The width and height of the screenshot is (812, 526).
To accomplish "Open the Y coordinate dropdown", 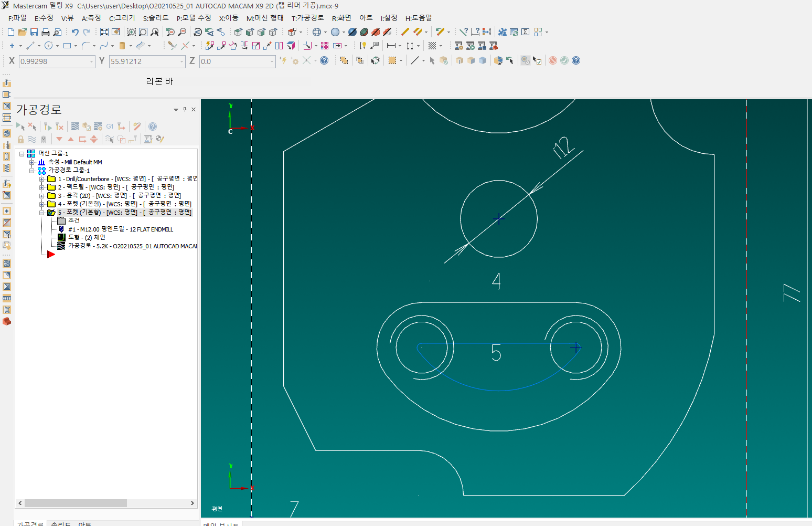I will 182,61.
